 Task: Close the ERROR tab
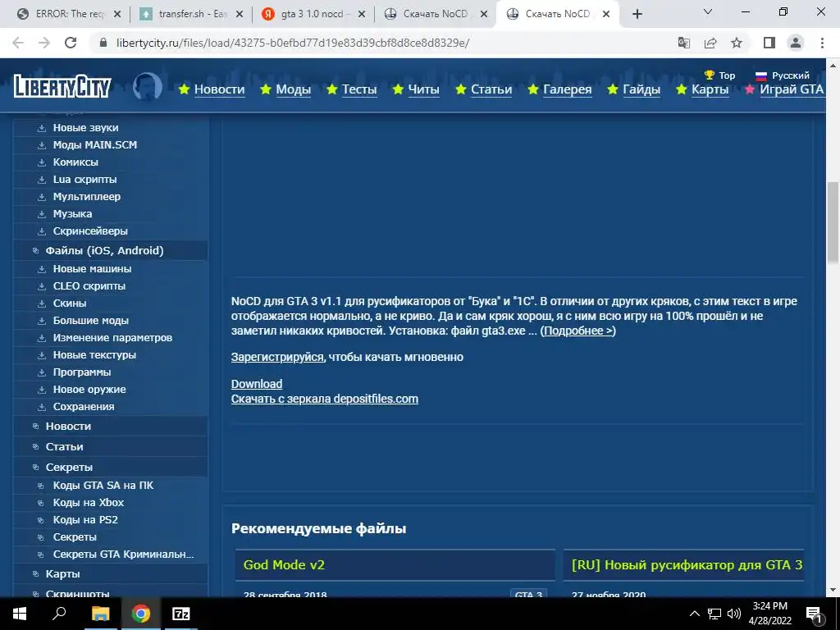[x=117, y=14]
